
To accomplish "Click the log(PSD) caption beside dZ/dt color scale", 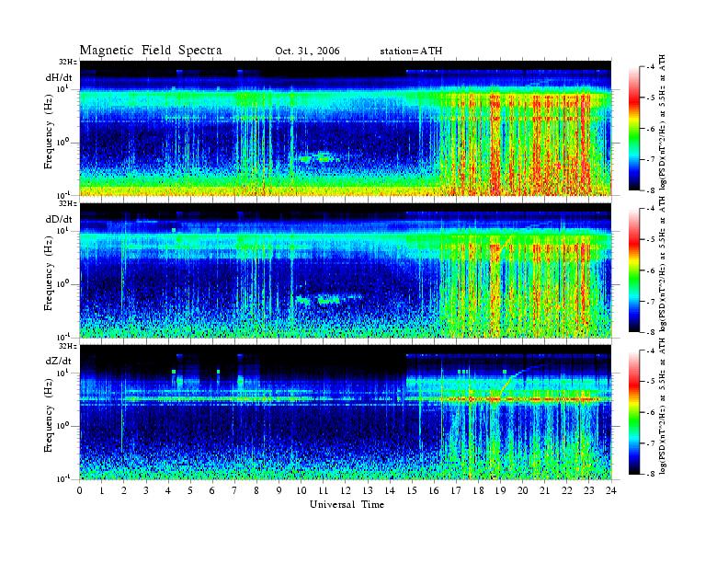I will (663, 406).
